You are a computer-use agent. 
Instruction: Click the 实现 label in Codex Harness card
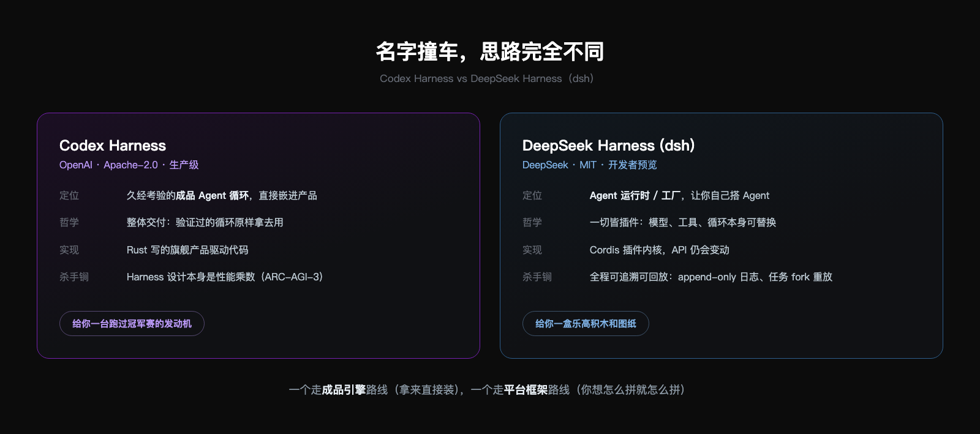(x=69, y=250)
